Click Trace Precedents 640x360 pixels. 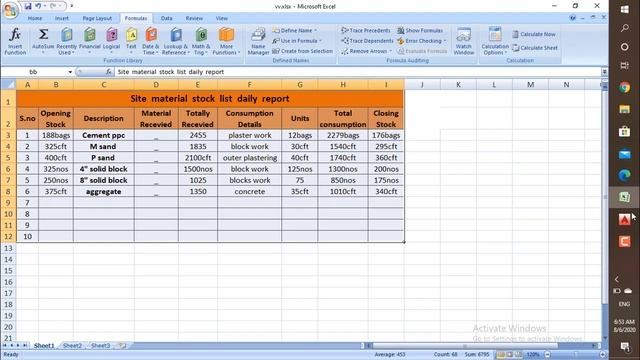click(366, 31)
